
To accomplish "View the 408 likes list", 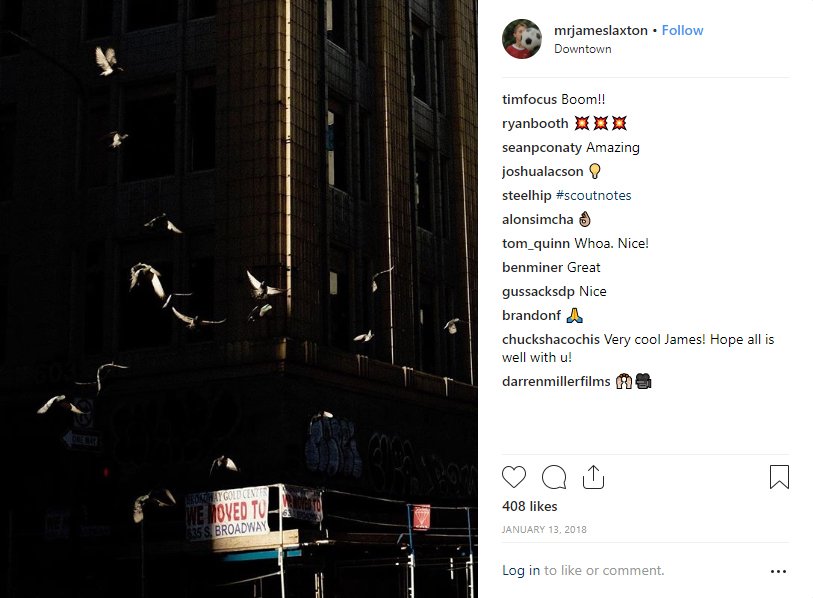I will (x=529, y=506).
